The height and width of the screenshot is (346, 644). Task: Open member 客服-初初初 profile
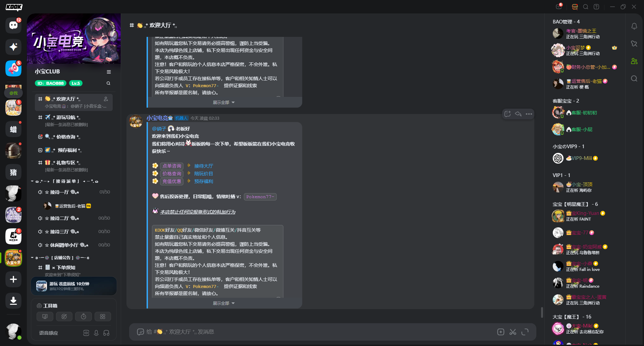pyautogui.click(x=585, y=113)
